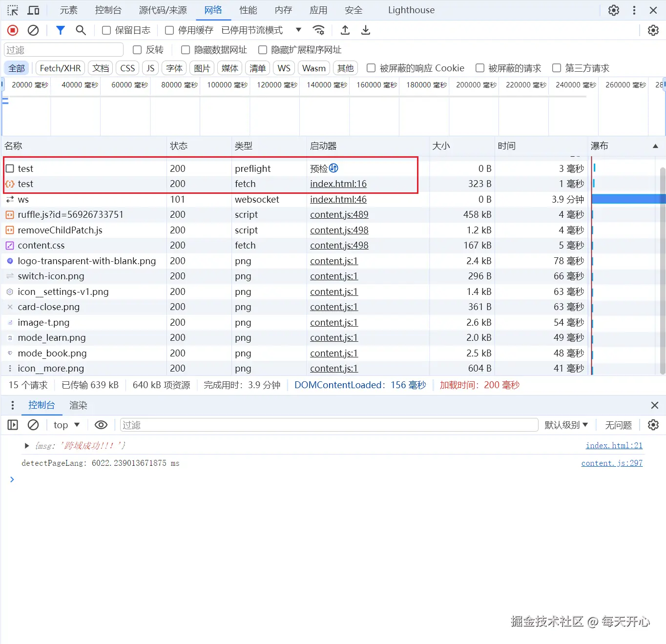666x644 pixels.
Task: Switch to 源代码/来源 tab
Action: click(163, 10)
